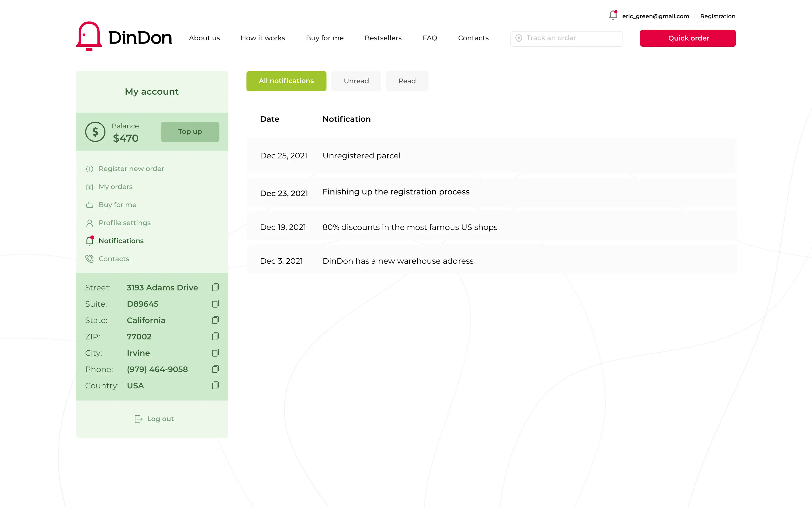Click the notification bell in the header
The width and height of the screenshot is (812, 507).
click(x=613, y=15)
